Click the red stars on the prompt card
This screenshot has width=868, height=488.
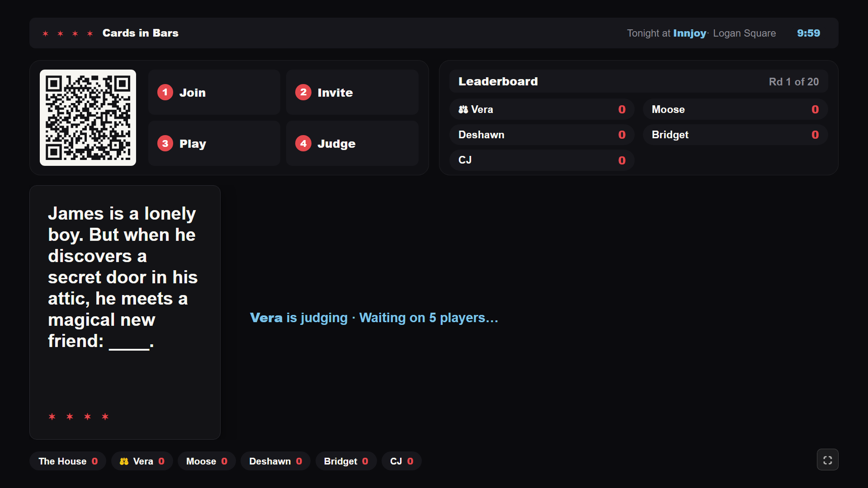coord(79,416)
